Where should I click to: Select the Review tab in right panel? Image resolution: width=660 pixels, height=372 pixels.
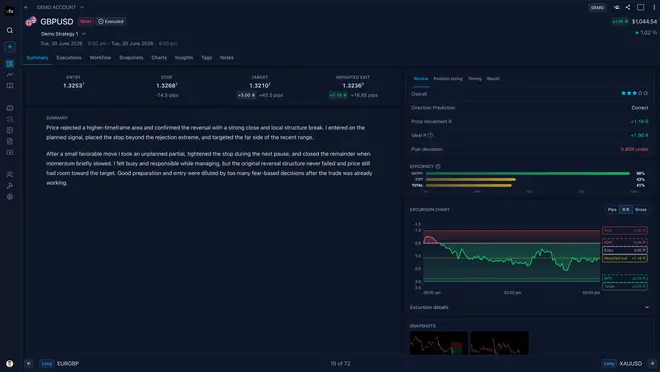point(420,79)
